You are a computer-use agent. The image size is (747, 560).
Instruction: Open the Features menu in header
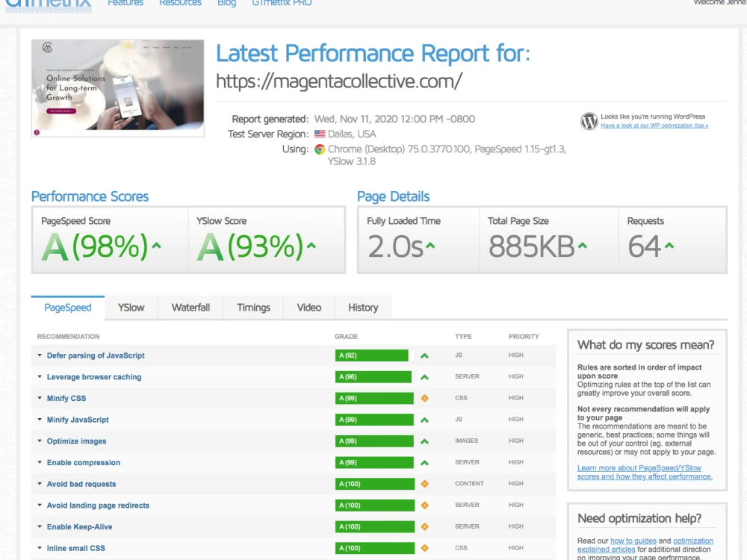(125, 3)
